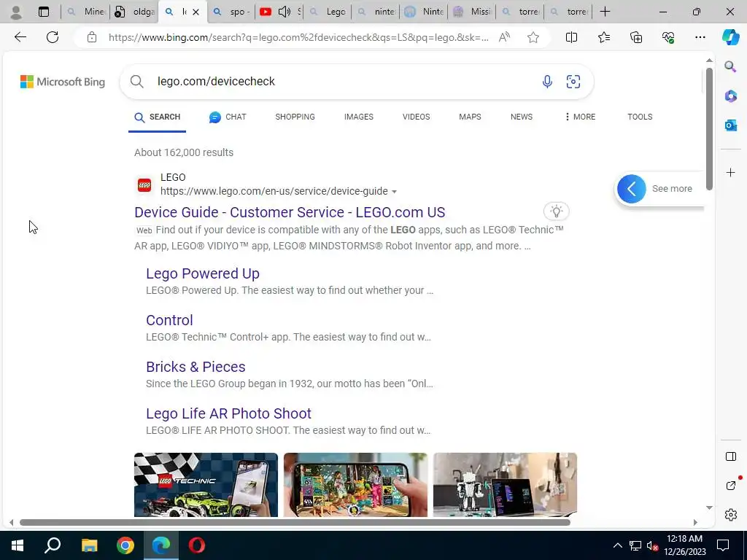Open Edge Settings and more menu
747x560 pixels.
click(700, 37)
